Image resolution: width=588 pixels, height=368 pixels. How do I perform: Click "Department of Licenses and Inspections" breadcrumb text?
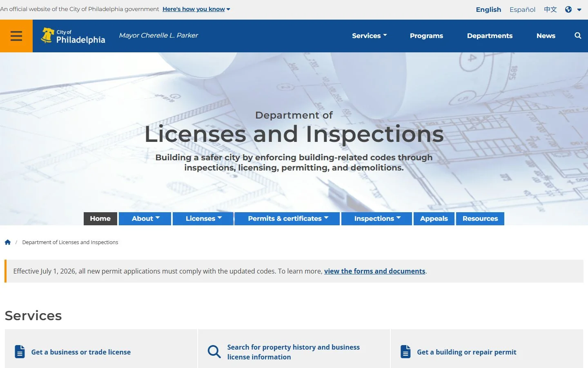[70, 242]
